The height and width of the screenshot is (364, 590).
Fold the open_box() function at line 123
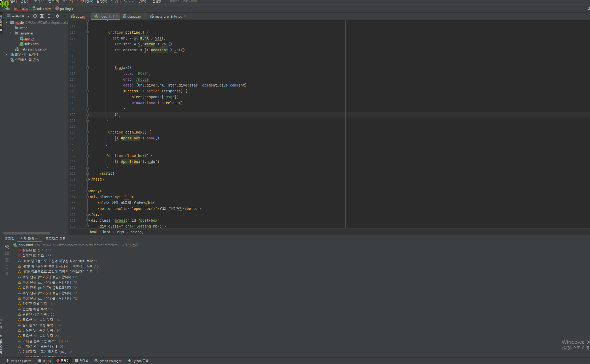(87, 132)
